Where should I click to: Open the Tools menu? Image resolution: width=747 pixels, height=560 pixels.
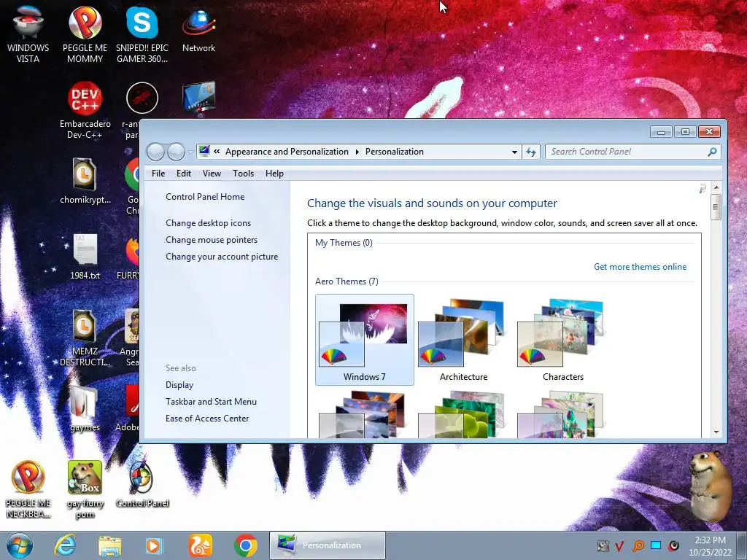(x=243, y=174)
